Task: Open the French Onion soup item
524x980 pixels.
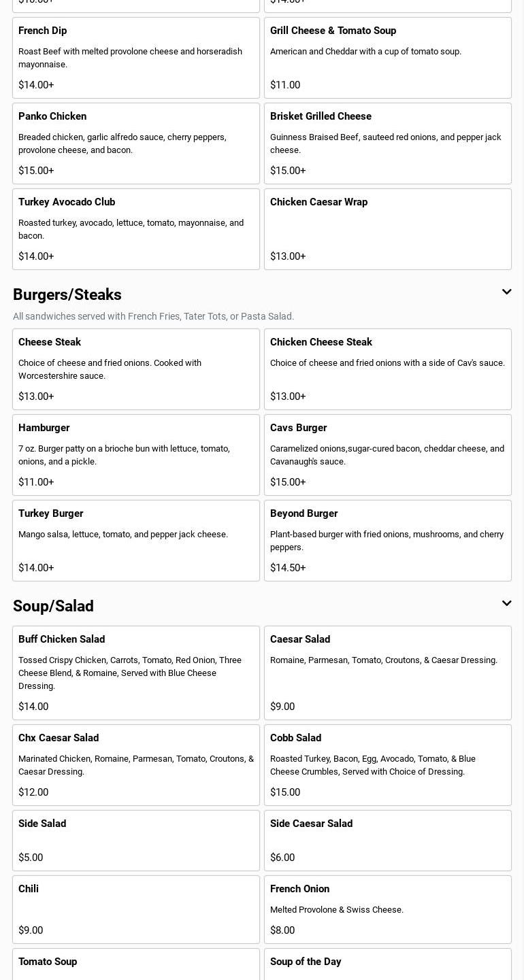Action: point(388,909)
